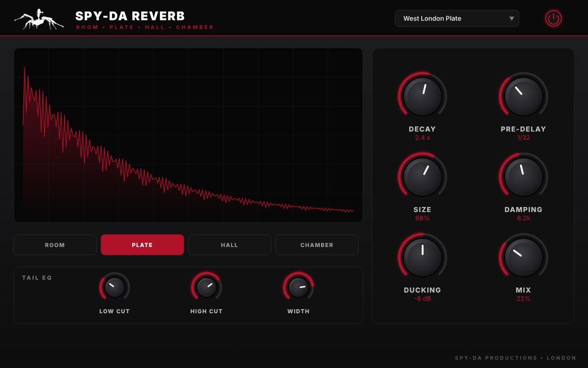Screen dimensions: 588x368
Task: Click the Ducking knob
Action: [x=423, y=258]
